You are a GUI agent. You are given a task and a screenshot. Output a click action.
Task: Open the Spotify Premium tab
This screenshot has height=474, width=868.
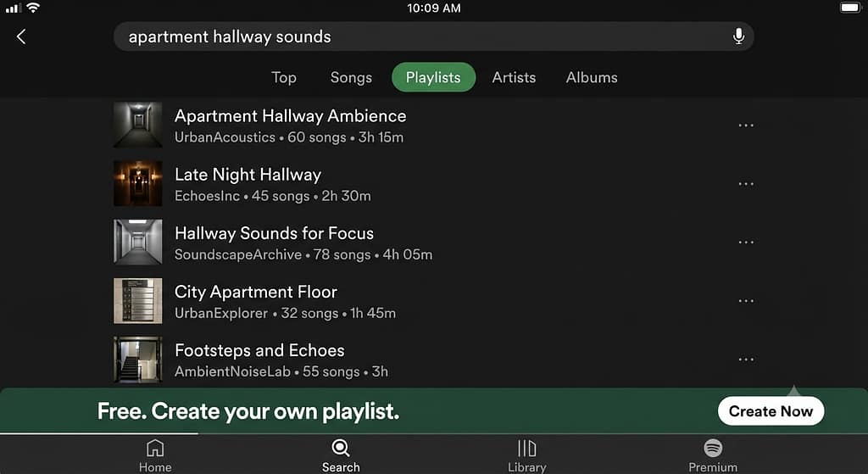[713, 455]
